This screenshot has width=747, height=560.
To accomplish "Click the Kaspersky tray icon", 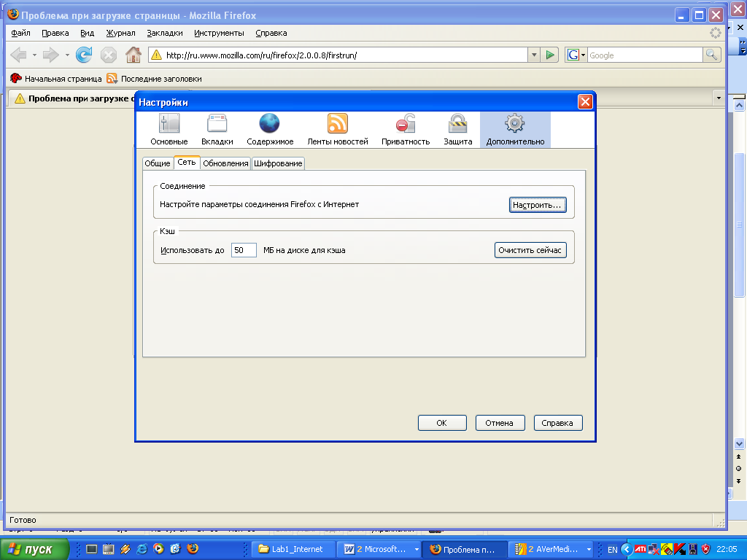I will [x=680, y=549].
